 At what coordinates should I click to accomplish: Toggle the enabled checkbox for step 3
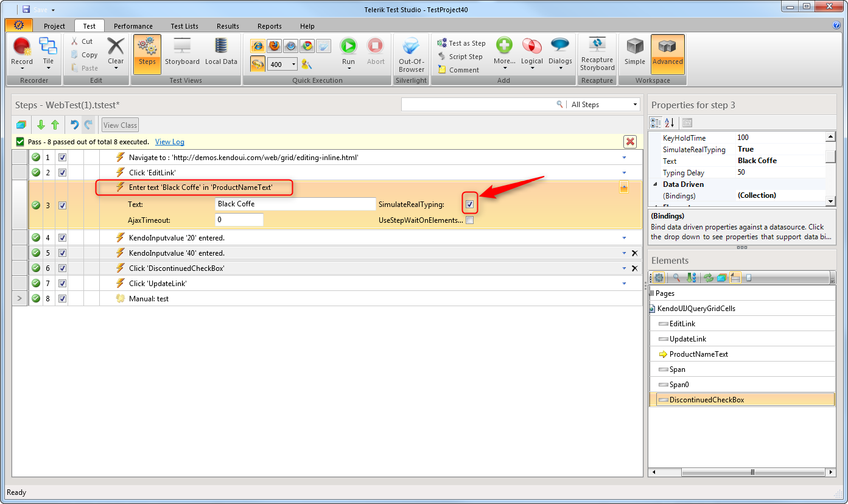62,206
